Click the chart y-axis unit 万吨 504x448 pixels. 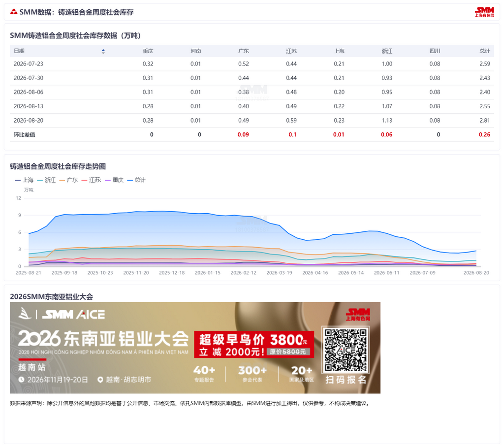29,190
